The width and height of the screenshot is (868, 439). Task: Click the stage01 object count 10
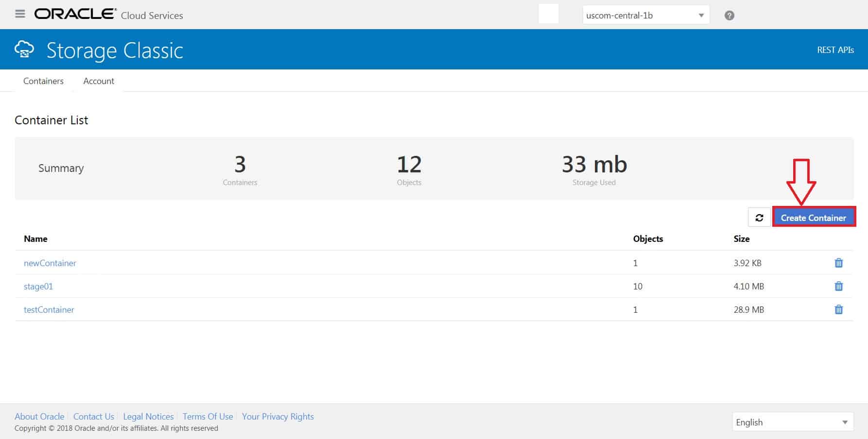[x=638, y=286]
